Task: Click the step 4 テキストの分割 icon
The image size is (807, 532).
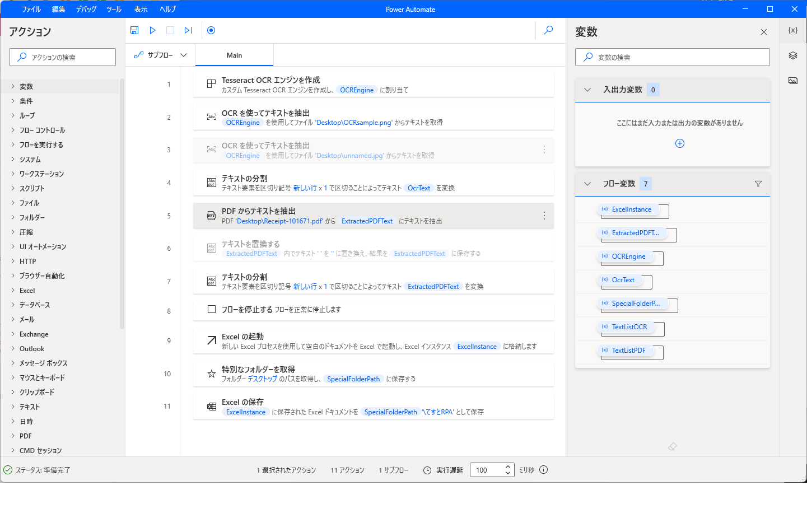Action: tap(212, 183)
